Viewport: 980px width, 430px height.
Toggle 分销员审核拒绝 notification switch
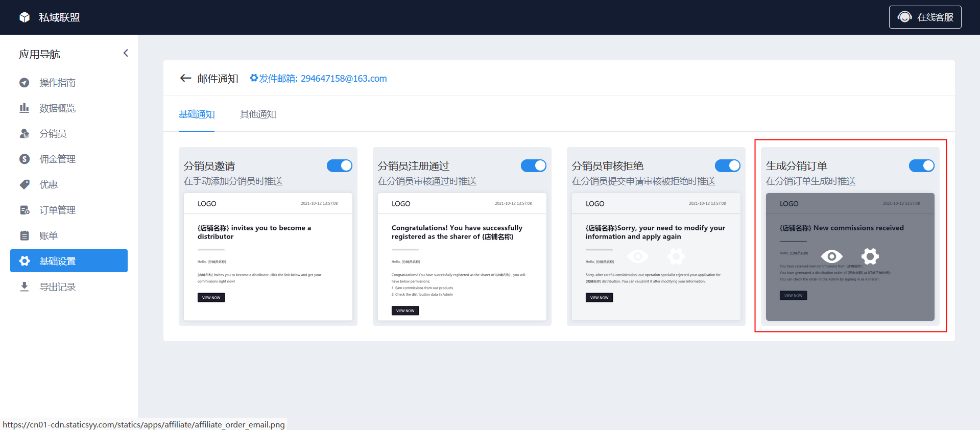(x=728, y=165)
